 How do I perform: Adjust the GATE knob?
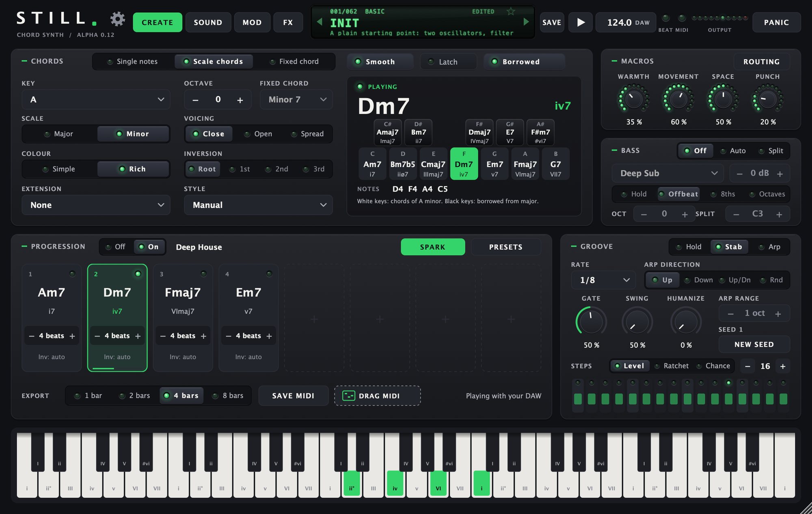[591, 321]
